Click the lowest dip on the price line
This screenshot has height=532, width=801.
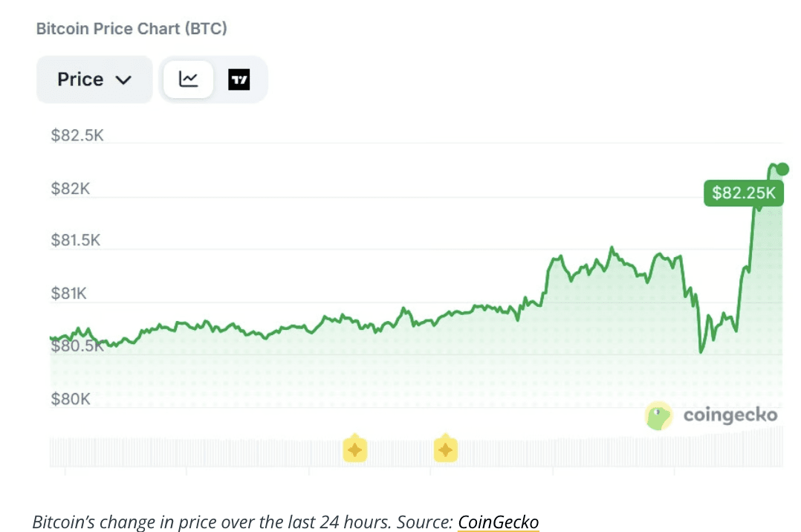pyautogui.click(x=701, y=351)
